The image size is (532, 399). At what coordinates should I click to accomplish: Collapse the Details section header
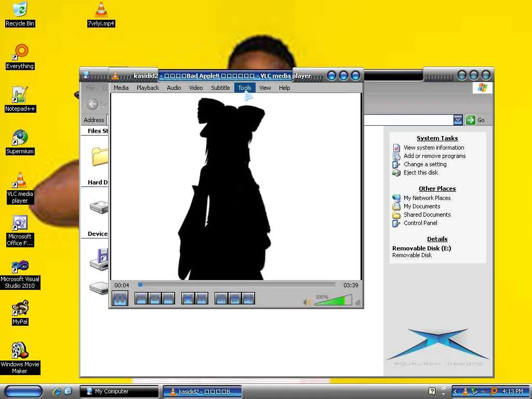tap(437, 239)
